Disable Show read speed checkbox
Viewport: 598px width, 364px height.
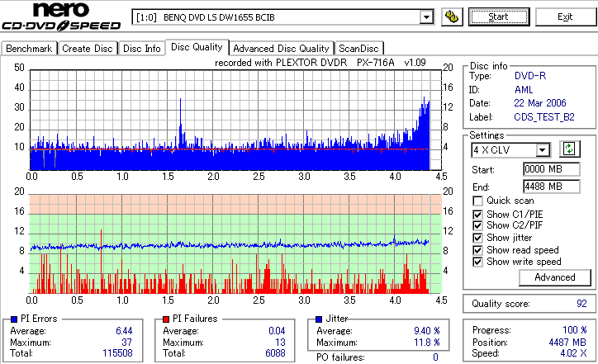click(x=477, y=250)
